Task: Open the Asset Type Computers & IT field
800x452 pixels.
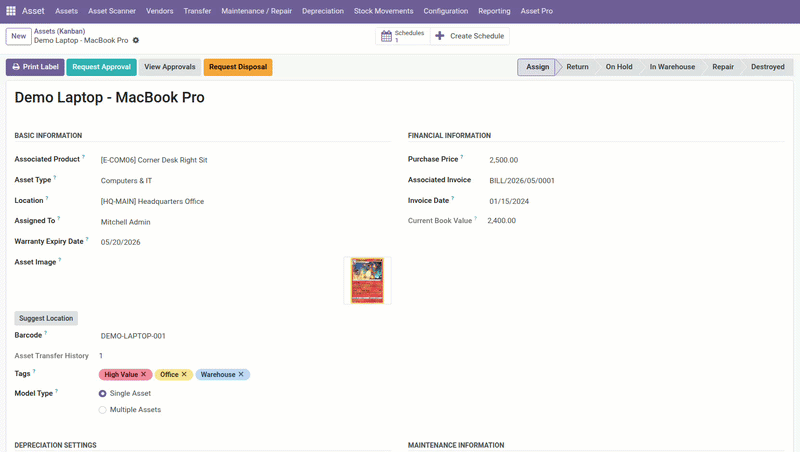Action: click(245, 181)
